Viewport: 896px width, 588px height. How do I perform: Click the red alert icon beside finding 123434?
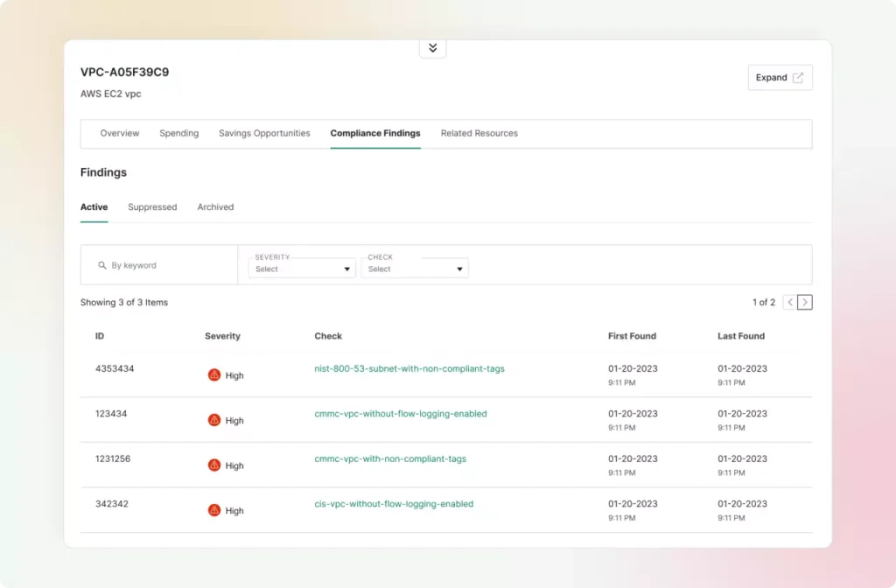point(215,418)
